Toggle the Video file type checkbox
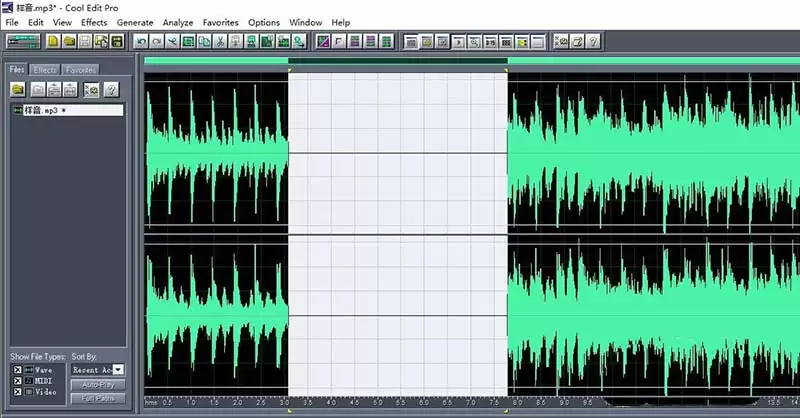The height and width of the screenshot is (418, 800). (18, 392)
